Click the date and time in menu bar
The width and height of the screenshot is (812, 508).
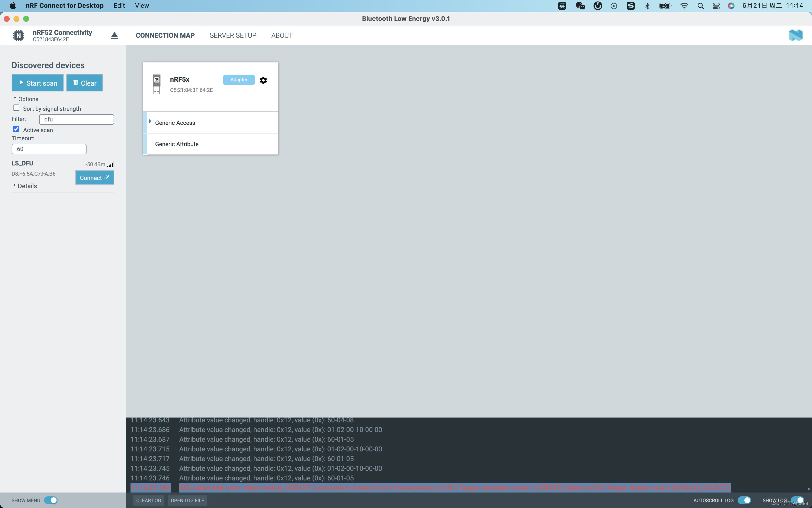[772, 6]
